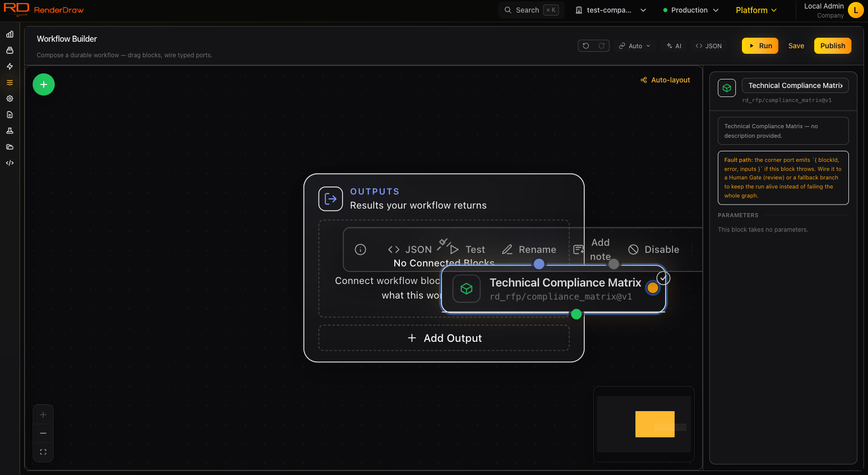Click the cube icon in the inspector header

click(727, 88)
